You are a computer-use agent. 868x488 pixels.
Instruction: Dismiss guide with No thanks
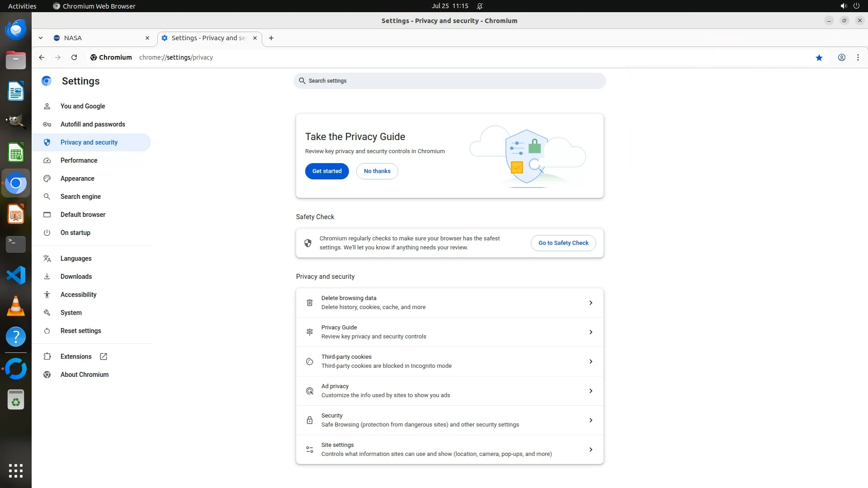(x=377, y=171)
